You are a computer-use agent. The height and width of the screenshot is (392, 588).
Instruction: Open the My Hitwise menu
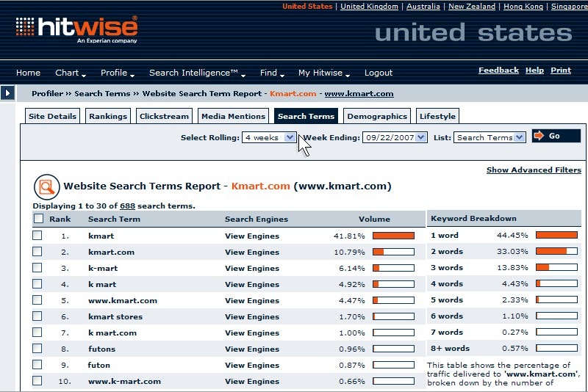(x=323, y=73)
